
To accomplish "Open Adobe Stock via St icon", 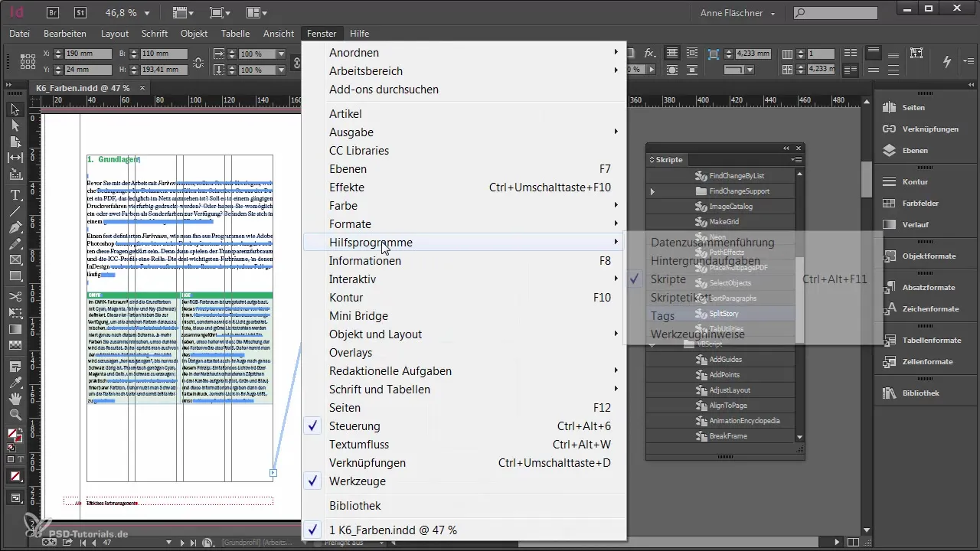I will (80, 13).
